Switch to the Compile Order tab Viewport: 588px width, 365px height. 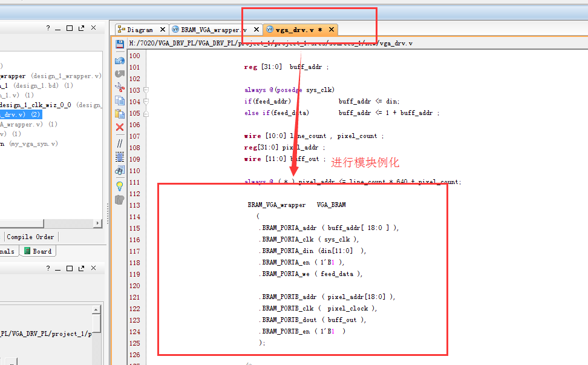point(30,237)
